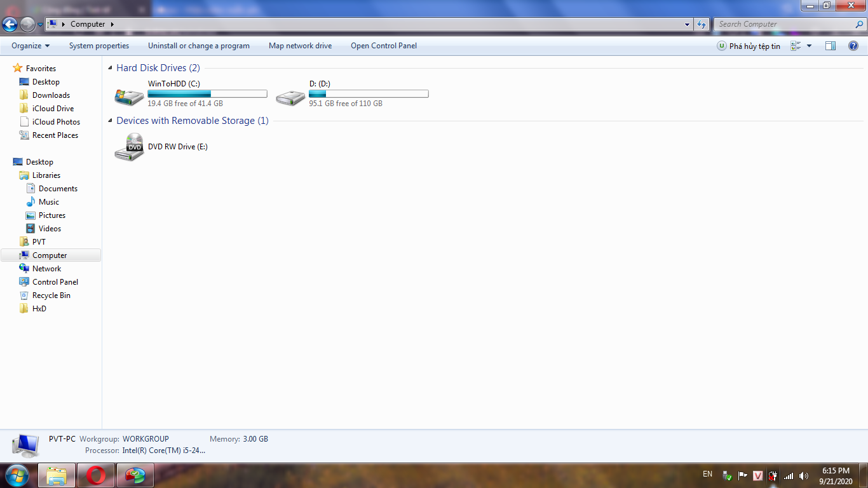Collapse the Hard Disk Drives group

coord(111,68)
